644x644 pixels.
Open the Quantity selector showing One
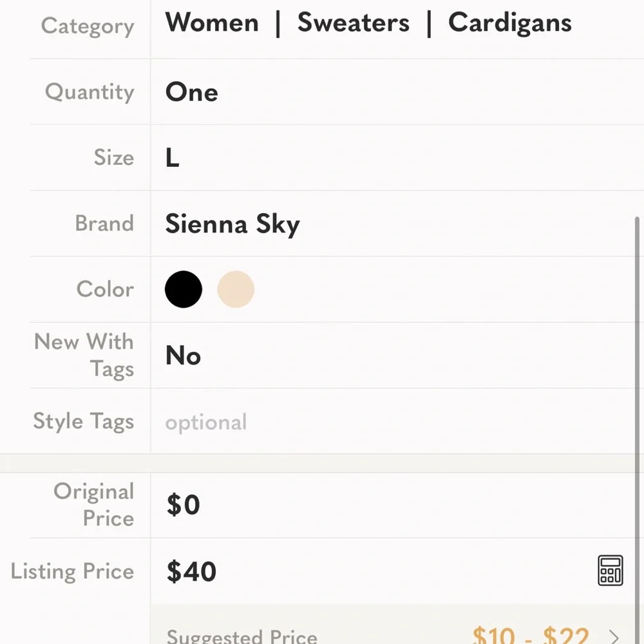coord(191,92)
